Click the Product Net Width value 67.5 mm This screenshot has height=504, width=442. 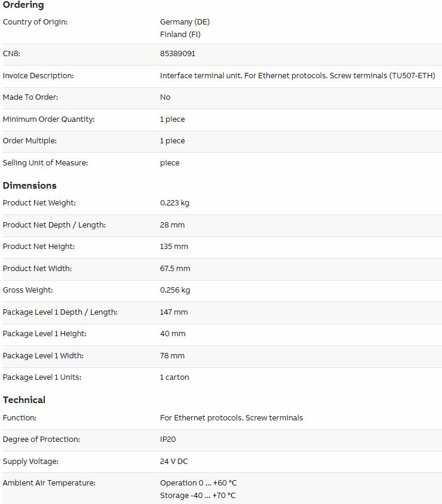pyautogui.click(x=175, y=268)
